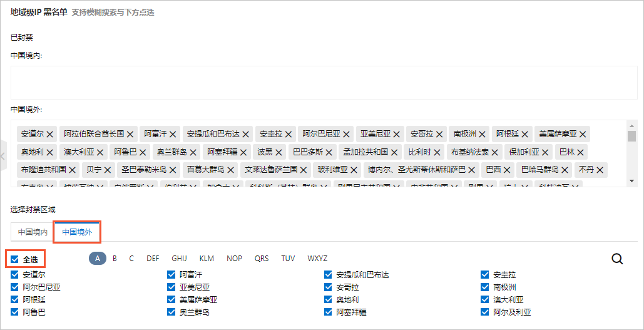This screenshot has height=330, width=644.
Task: Open the region search magnifier icon
Action: pos(617,259)
